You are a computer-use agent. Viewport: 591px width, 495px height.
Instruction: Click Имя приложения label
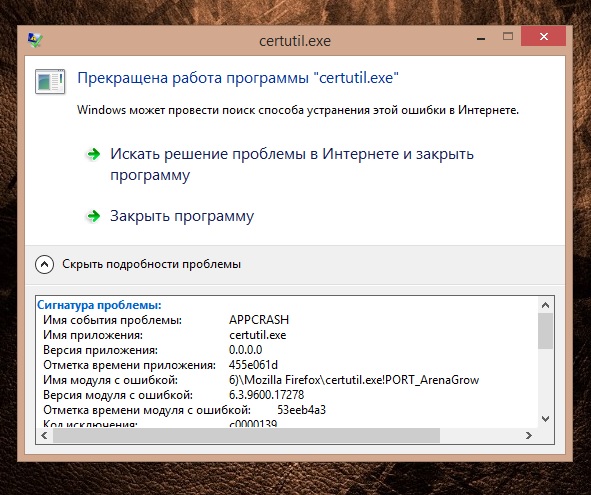point(93,335)
